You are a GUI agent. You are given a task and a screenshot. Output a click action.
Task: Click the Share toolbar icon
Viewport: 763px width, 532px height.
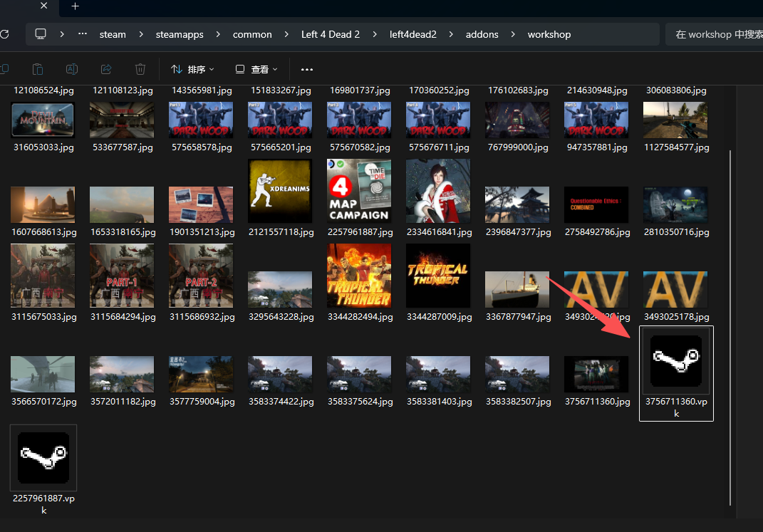[x=106, y=69]
